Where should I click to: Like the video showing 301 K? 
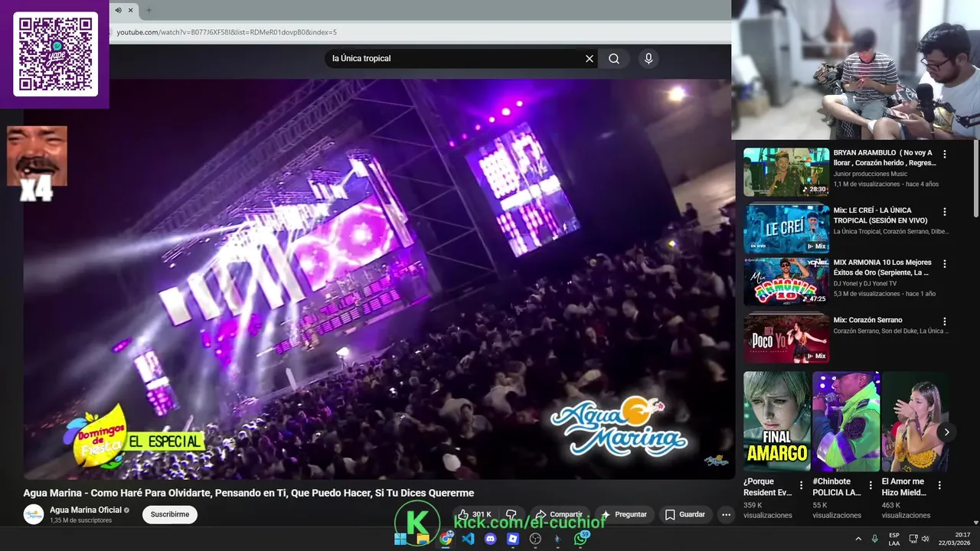[x=475, y=514]
